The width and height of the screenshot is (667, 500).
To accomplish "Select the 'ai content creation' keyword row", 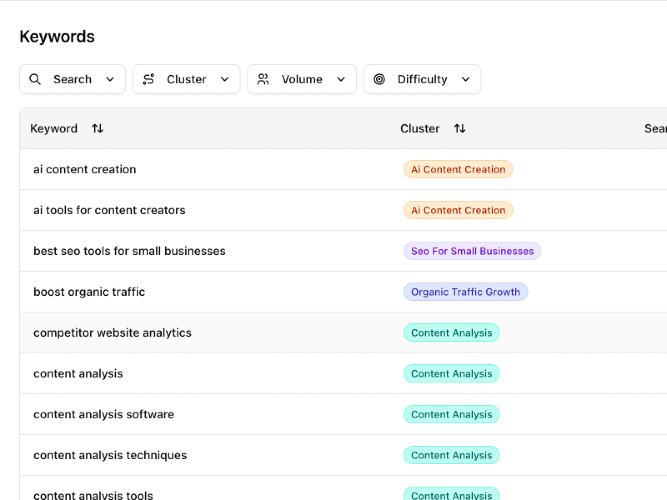I will [85, 169].
